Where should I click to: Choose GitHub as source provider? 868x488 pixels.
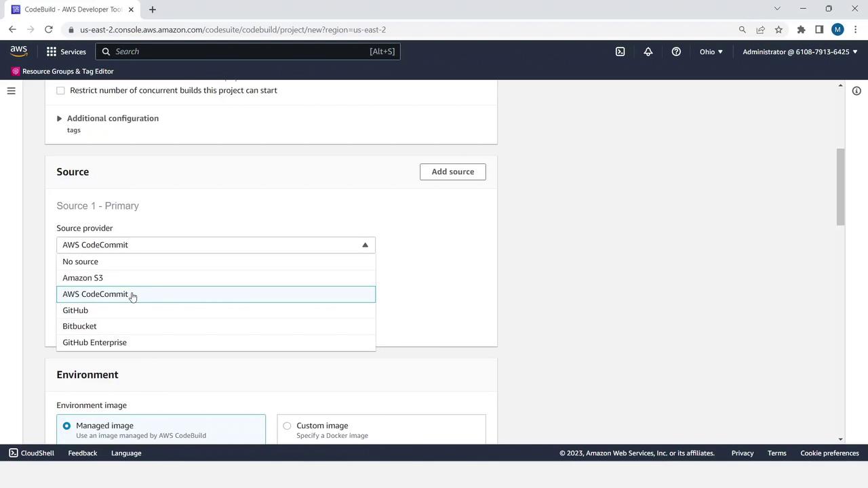(216, 310)
